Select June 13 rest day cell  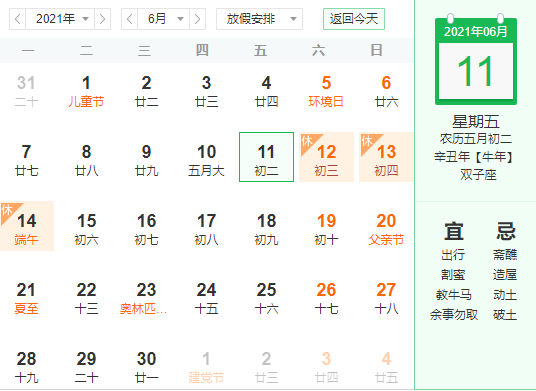pyautogui.click(x=386, y=157)
